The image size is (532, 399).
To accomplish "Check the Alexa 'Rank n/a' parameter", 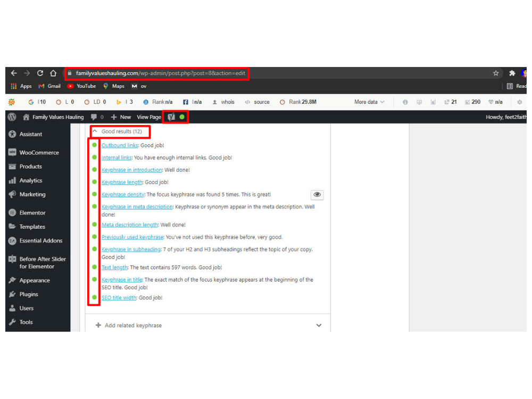I will click(158, 102).
